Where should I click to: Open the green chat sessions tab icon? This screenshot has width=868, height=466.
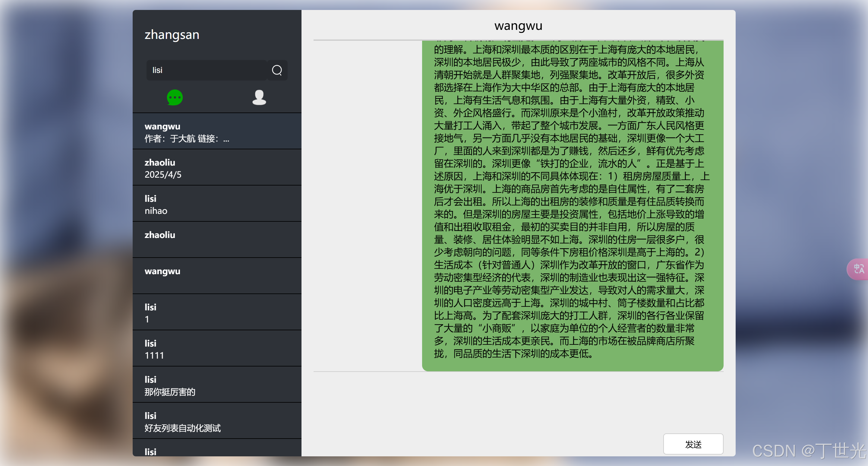click(175, 97)
